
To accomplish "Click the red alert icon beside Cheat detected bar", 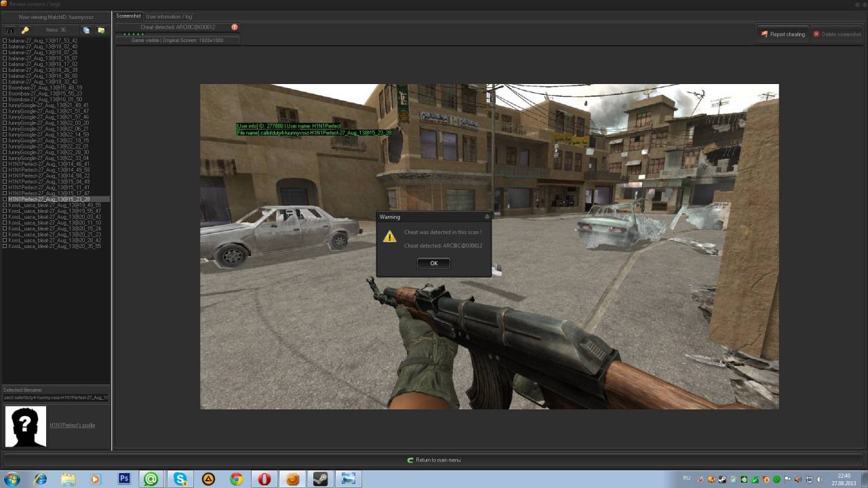I will 235,27.
